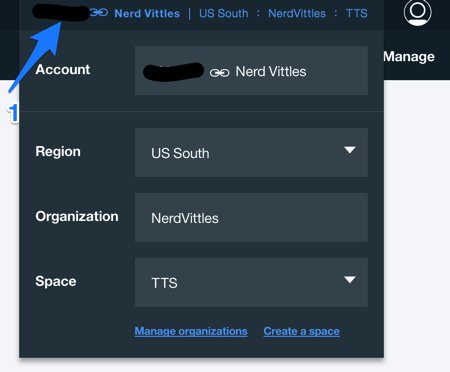The height and width of the screenshot is (372, 450).
Task: Select the Account field showing Nerd Vittles
Action: (x=251, y=71)
